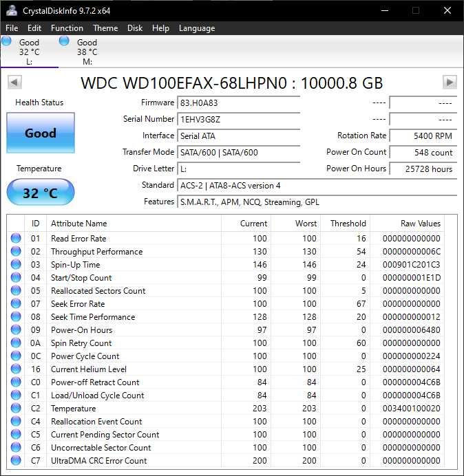This screenshot has width=464, height=476.
Task: Select the Current Helium Level attribute name
Action: point(89,369)
